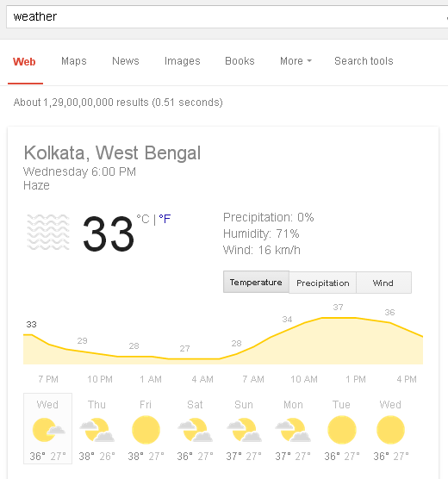Show the Precipitation graph
Viewport: 448px width, 479px height.
pyautogui.click(x=323, y=283)
